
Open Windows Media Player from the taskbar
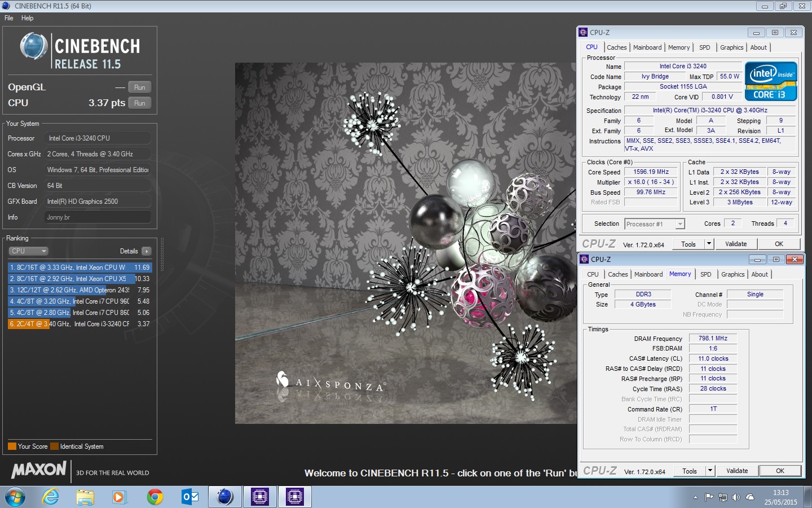click(x=119, y=497)
